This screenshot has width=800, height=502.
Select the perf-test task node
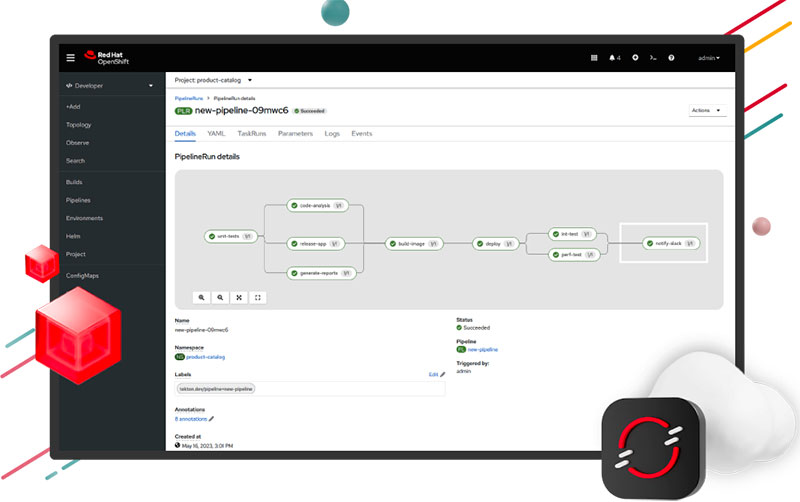click(574, 255)
